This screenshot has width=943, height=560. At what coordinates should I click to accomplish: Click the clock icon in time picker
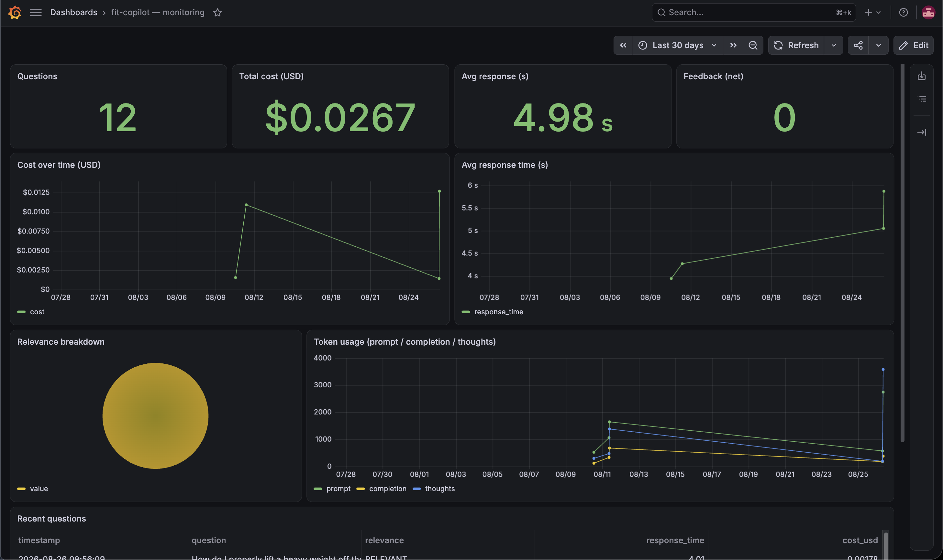(x=642, y=45)
